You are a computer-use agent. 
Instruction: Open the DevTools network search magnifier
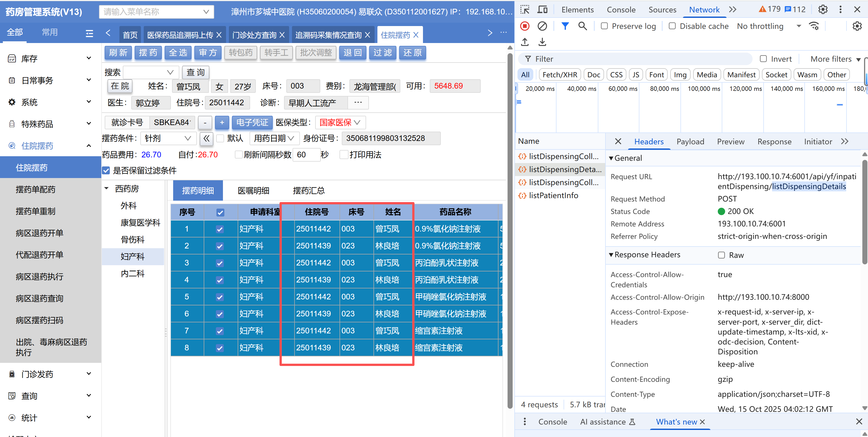(582, 26)
